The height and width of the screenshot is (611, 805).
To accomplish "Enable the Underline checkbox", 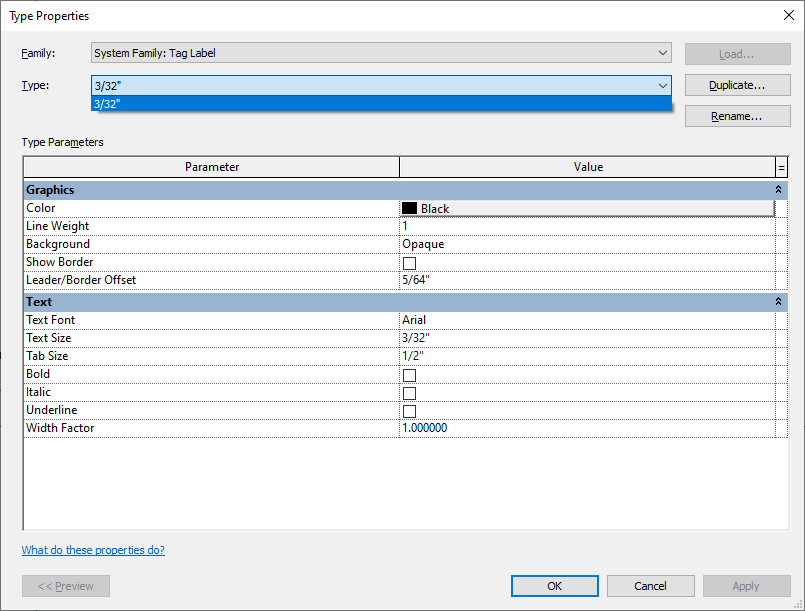I will pyautogui.click(x=410, y=410).
